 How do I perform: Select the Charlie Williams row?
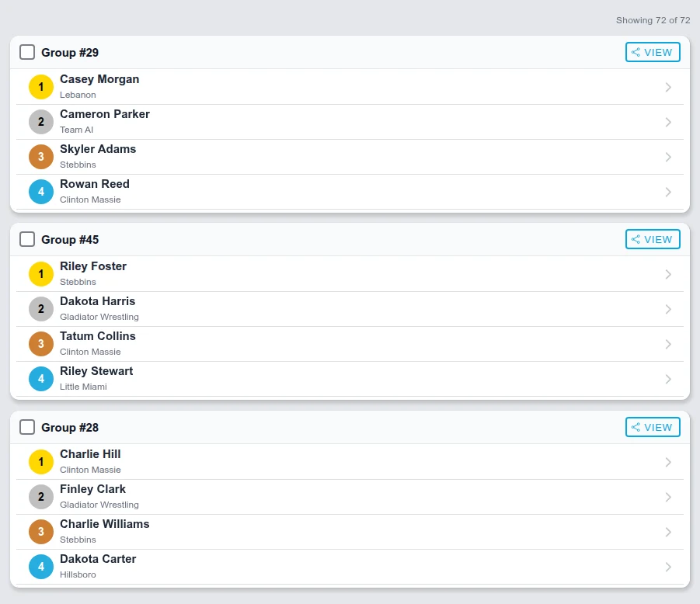(350, 532)
